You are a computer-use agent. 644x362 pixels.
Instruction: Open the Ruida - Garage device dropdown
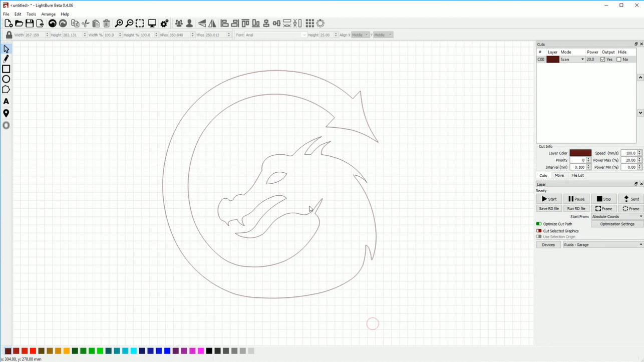(603, 245)
